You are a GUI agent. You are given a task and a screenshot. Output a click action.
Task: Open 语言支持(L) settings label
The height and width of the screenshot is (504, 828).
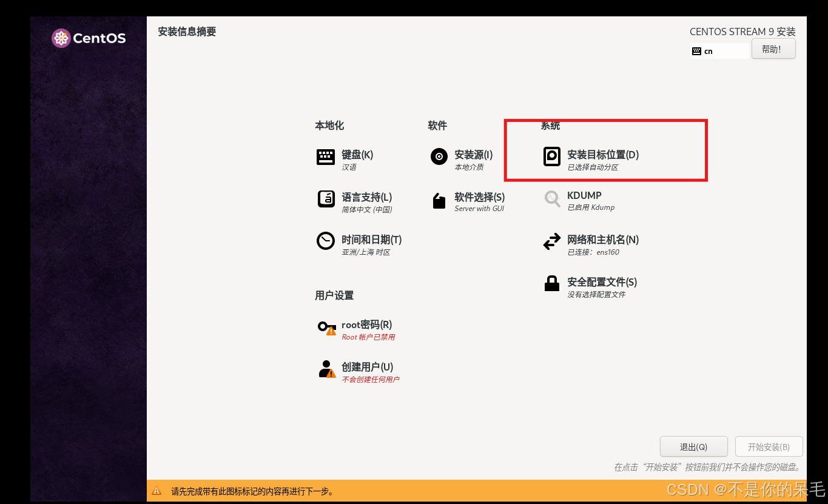[x=367, y=197]
